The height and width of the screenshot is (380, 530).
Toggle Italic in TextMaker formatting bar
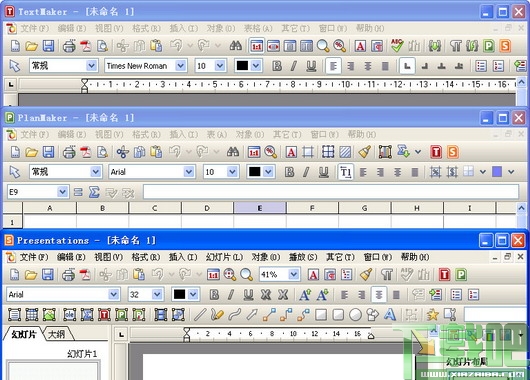click(x=293, y=66)
